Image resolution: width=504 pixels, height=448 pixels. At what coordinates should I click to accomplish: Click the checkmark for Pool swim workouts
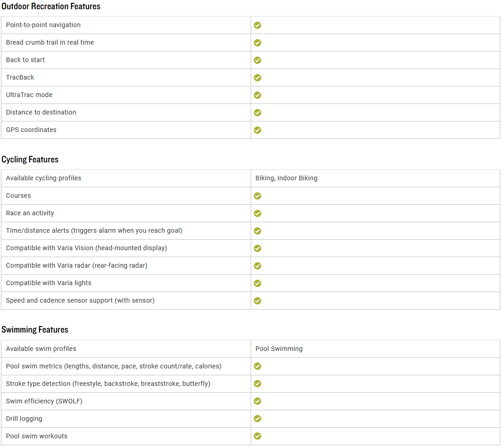tap(258, 436)
